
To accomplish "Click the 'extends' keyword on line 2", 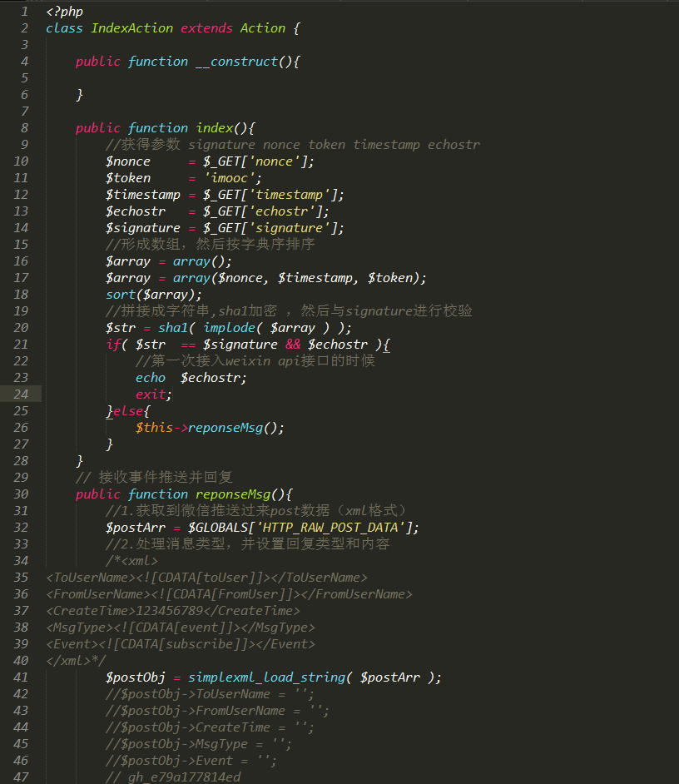I will [x=206, y=28].
